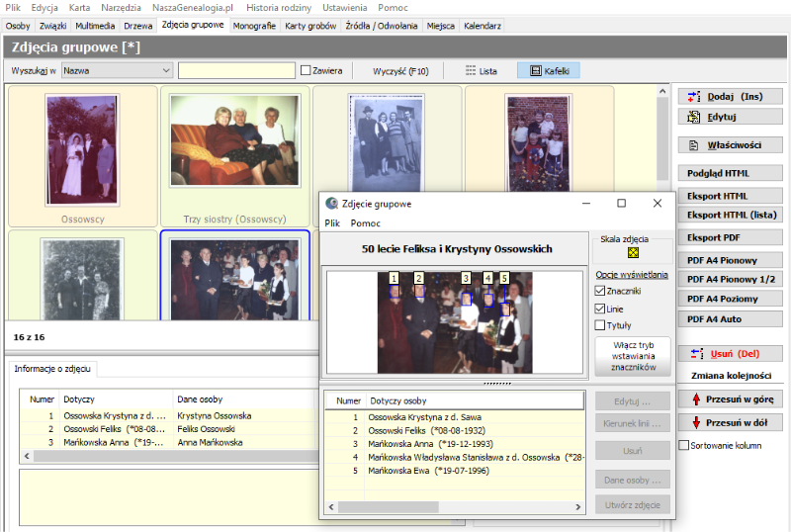Viewport: 791px width, 532px height.
Task: Toggle the Zawiera checkbox
Action: coord(306,70)
